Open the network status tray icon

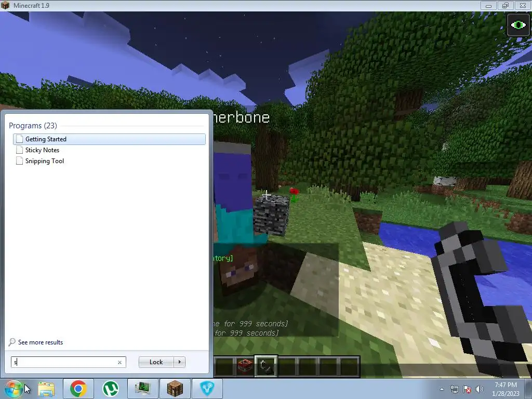(x=454, y=389)
